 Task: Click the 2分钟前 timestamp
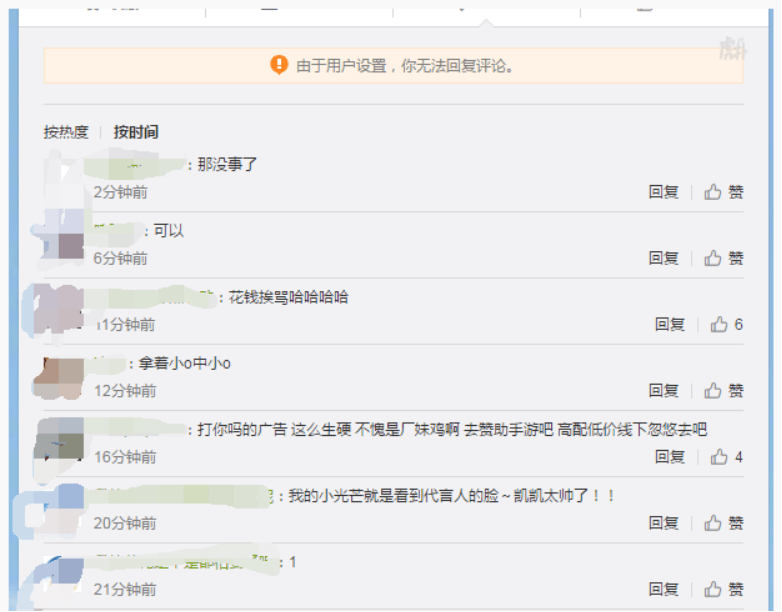[121, 192]
